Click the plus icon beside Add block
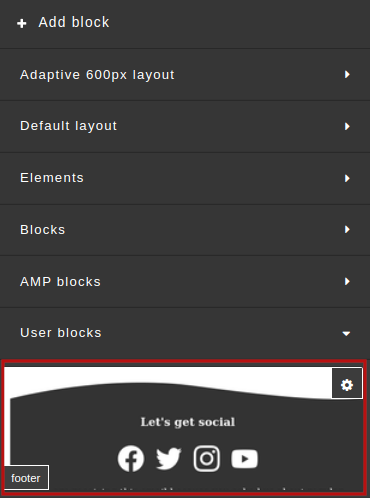Screen dimensions: 370x498 (x=22, y=23)
